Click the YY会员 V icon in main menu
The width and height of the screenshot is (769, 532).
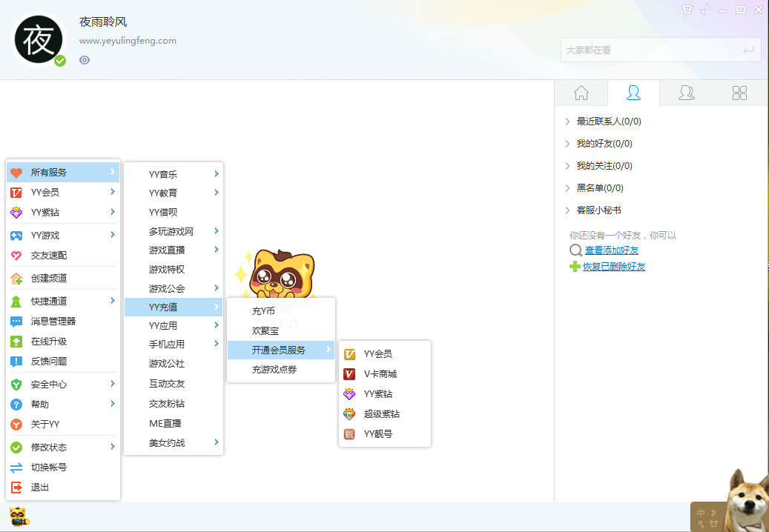16,193
